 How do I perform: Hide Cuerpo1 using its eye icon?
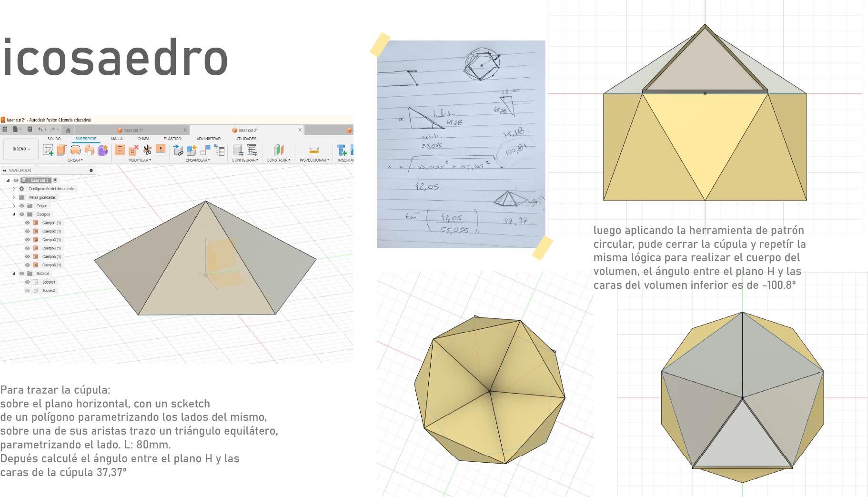tap(27, 223)
